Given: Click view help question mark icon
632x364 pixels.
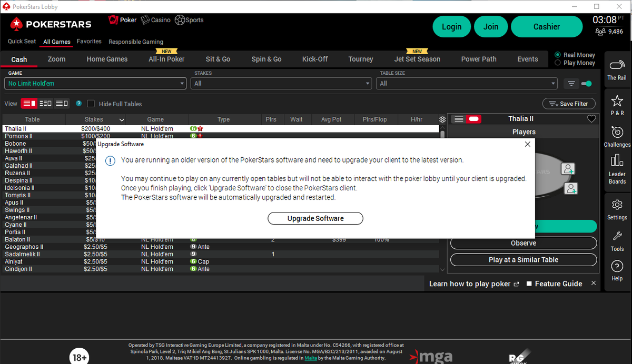Looking at the screenshot, I should point(78,104).
